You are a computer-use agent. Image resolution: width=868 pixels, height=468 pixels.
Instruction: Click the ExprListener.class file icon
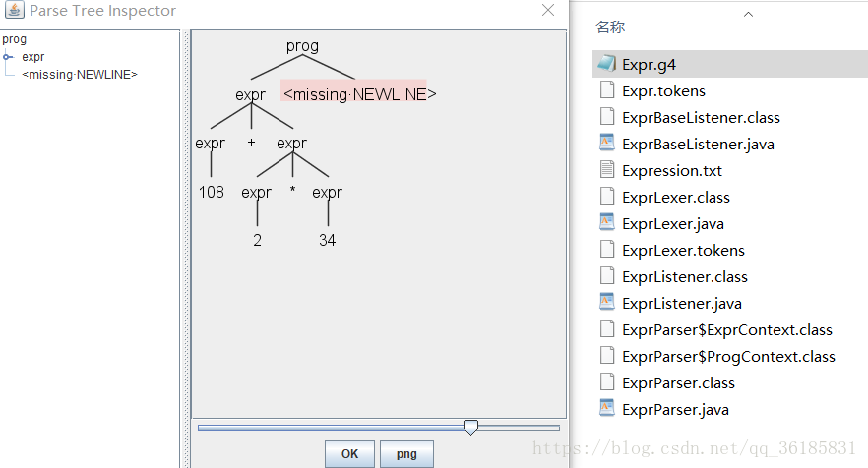607,276
